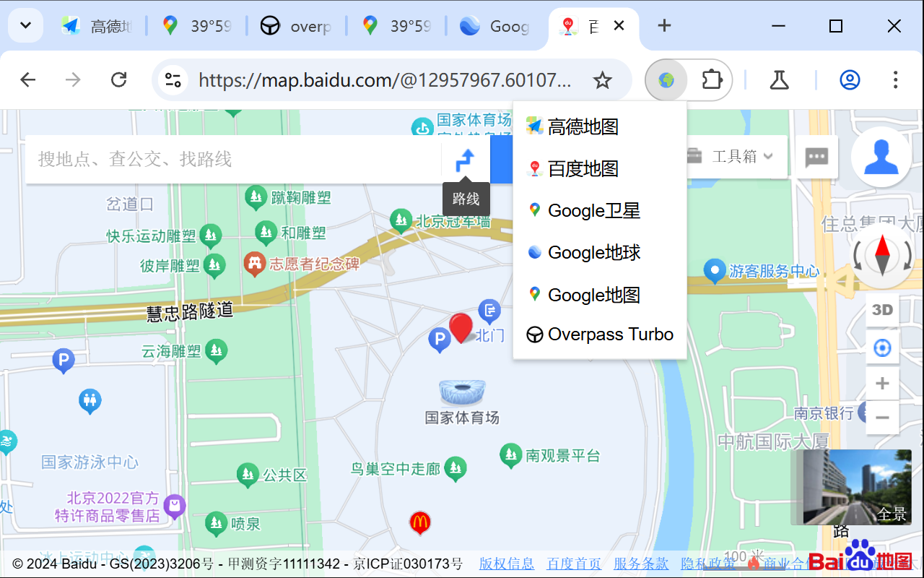Open the 路线 (directions) icon

466,159
